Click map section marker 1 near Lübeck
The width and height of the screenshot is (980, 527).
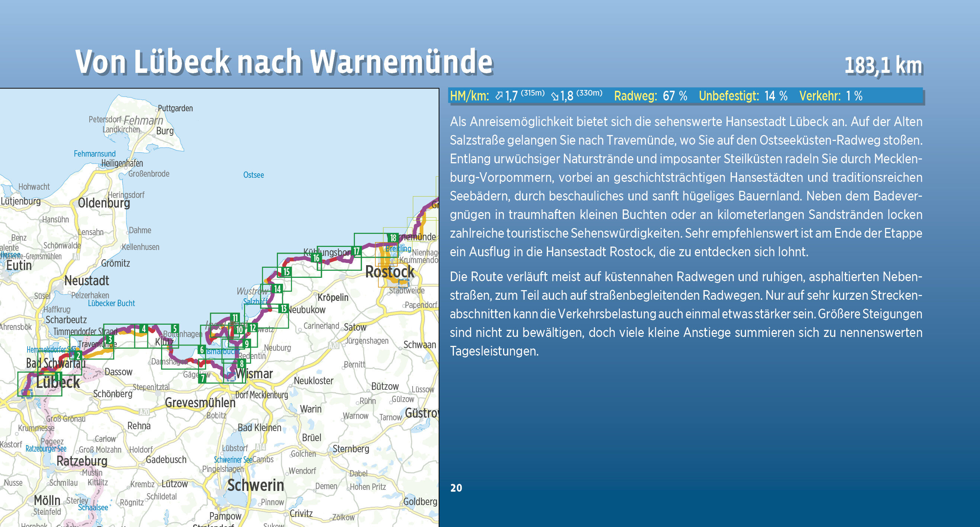[x=58, y=377]
